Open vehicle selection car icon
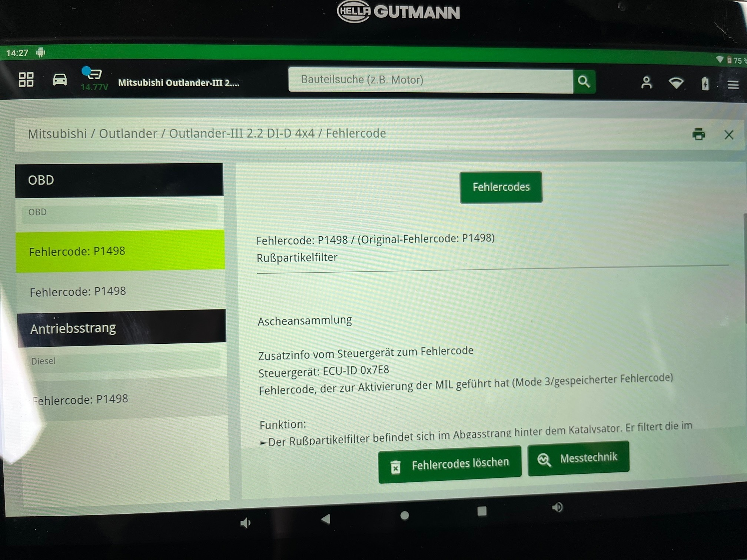This screenshot has width=747, height=560. coord(60,79)
